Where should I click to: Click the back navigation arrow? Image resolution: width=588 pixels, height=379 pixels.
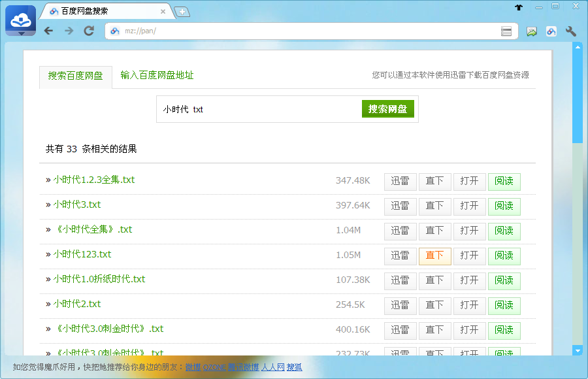pos(47,30)
